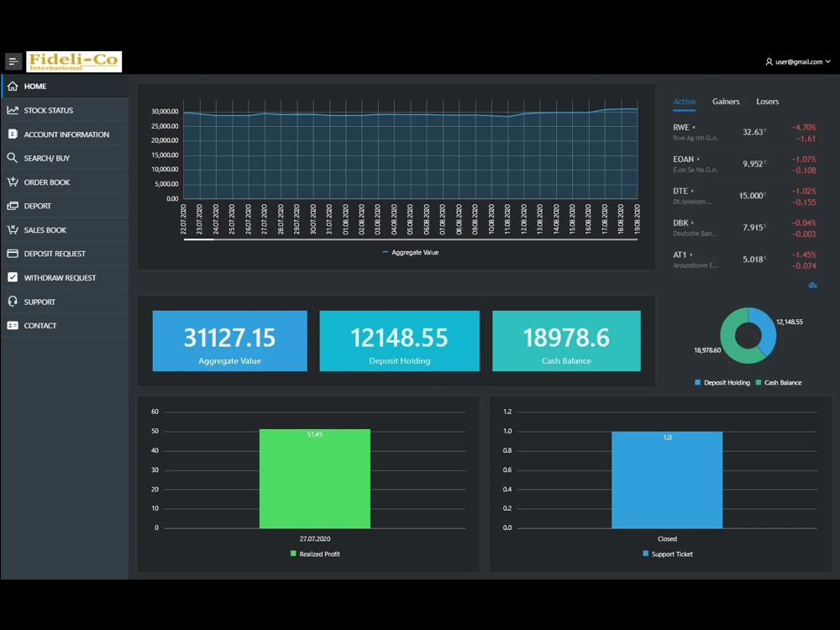Click the green 51.45 profit bar
840x630 pixels.
315,479
